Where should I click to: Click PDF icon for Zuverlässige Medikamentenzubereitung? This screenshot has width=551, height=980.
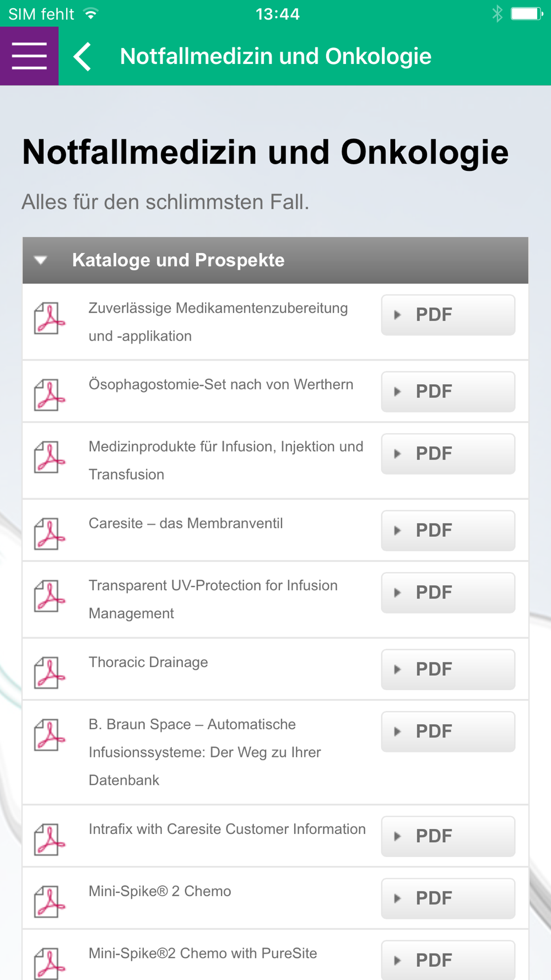point(49,318)
